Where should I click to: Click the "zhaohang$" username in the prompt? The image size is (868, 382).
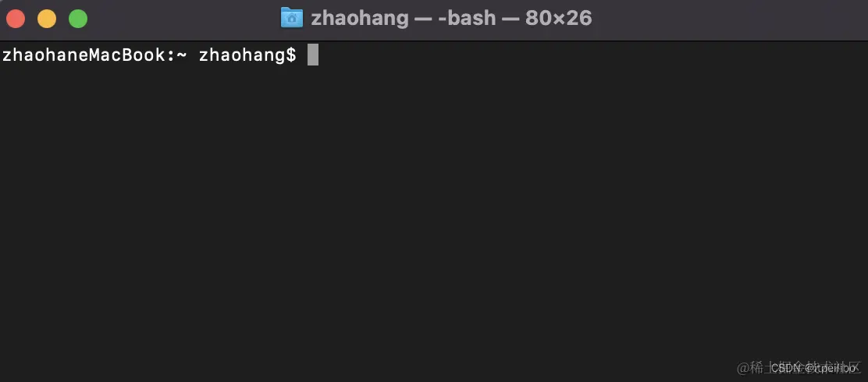click(247, 55)
